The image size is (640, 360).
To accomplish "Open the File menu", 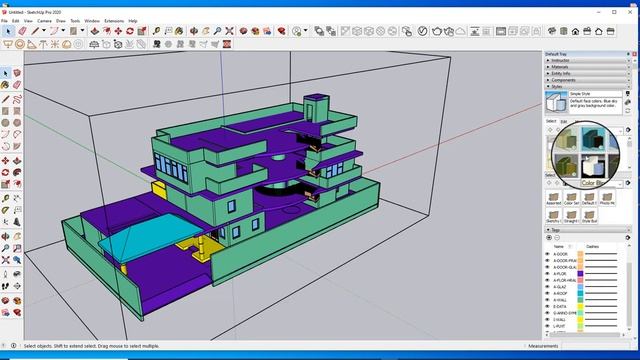I will click(4, 21).
